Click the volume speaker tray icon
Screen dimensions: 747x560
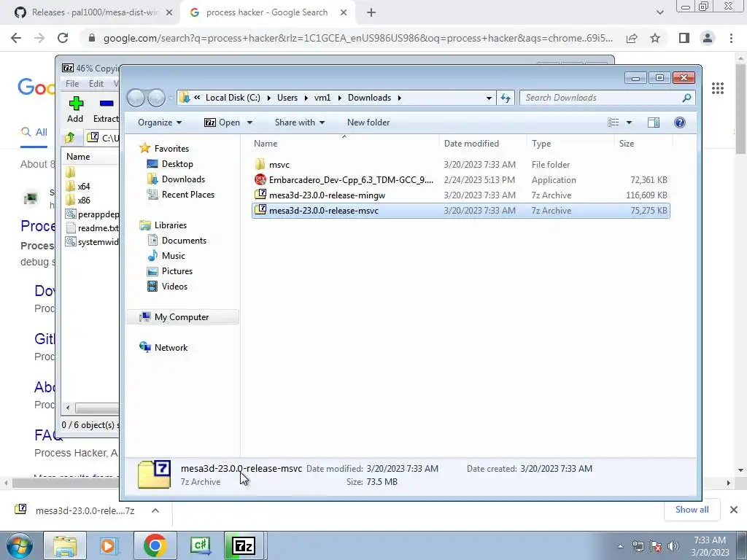tap(673, 546)
